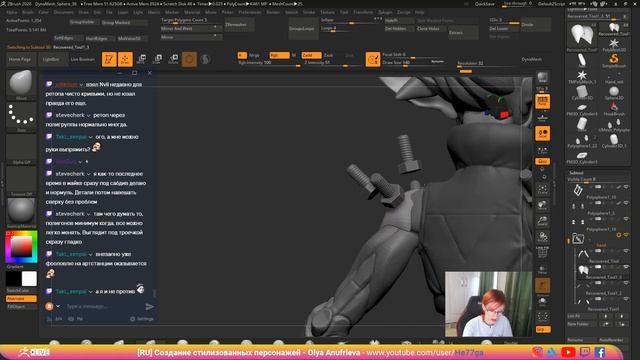Click the Frame icon on right shelf

tap(542, 189)
